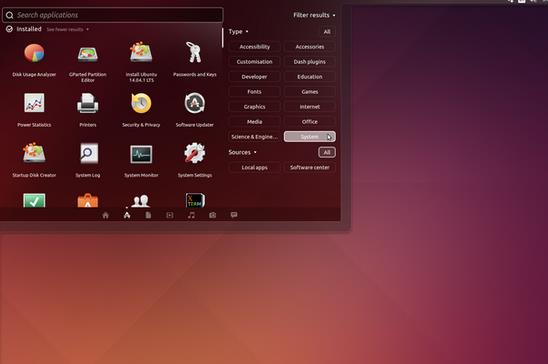
Task: Toggle the Accessibility type filter
Action: pos(254,47)
